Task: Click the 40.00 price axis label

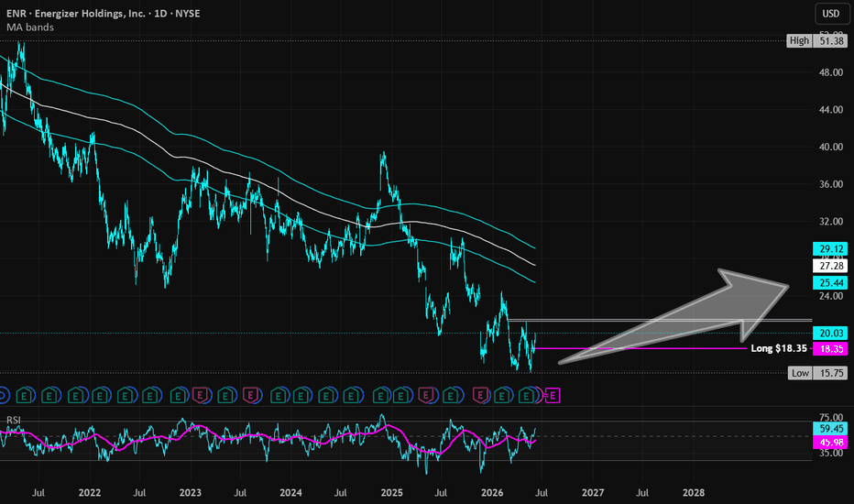Action: tap(831, 148)
